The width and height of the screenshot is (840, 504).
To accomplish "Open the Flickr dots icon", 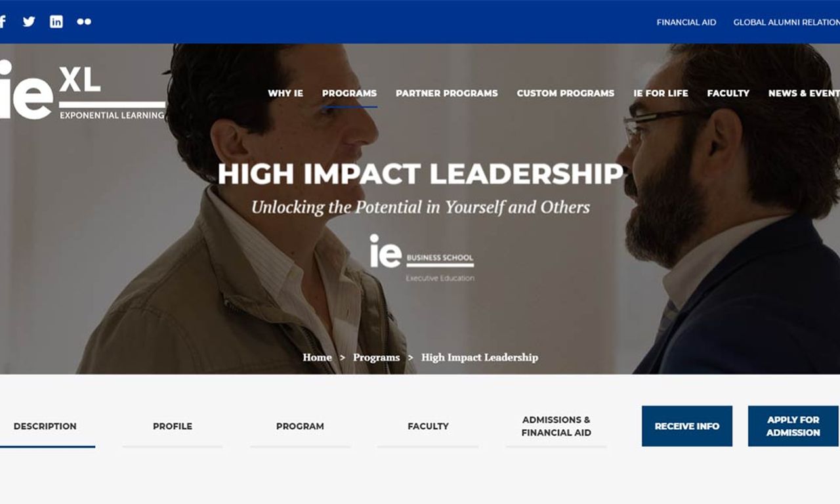I will [84, 22].
